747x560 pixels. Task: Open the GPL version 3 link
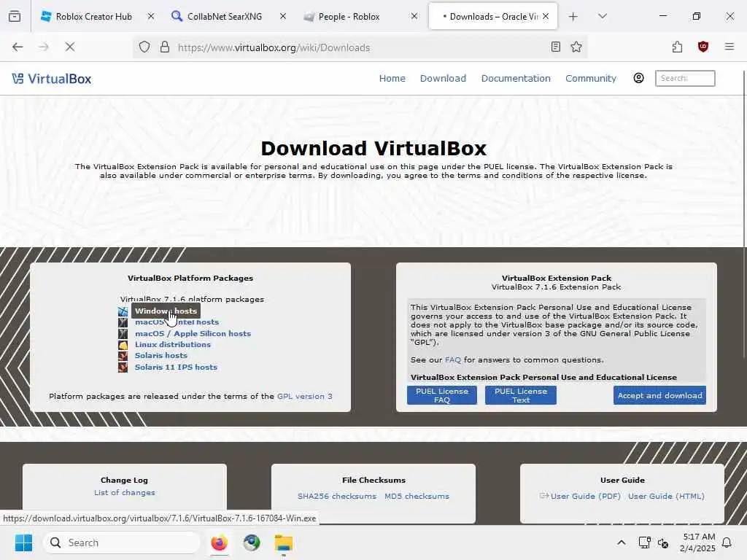304,396
